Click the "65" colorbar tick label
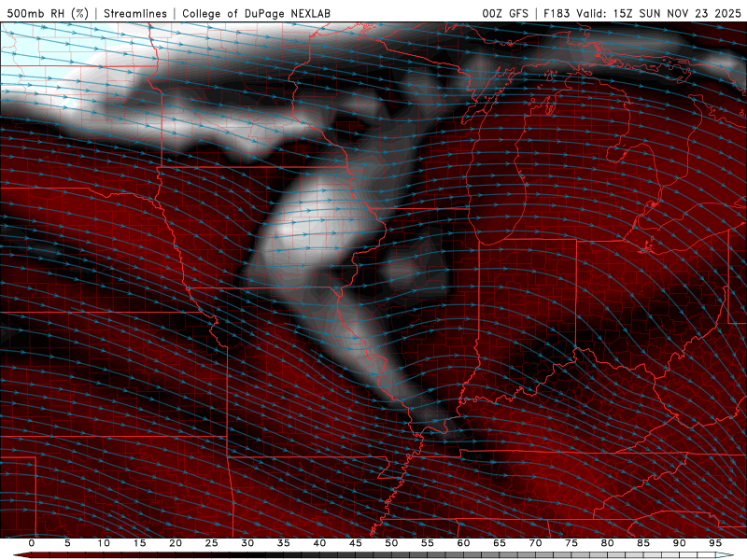The width and height of the screenshot is (747, 560). (x=500, y=543)
